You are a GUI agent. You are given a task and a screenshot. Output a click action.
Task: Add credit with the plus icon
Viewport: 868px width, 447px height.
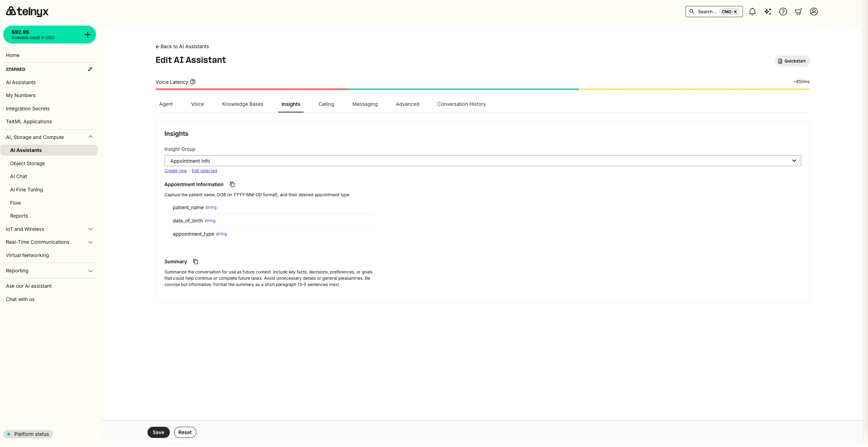pos(87,35)
